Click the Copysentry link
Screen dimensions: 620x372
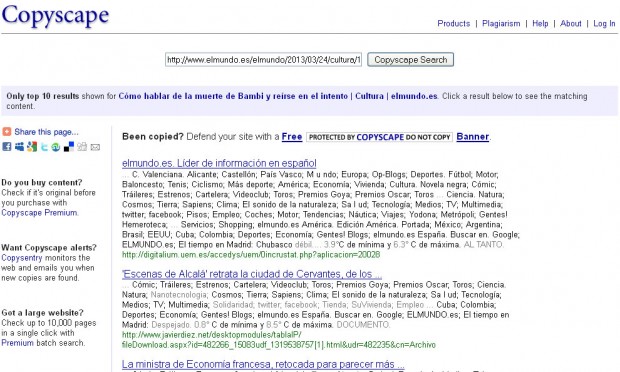coord(22,258)
